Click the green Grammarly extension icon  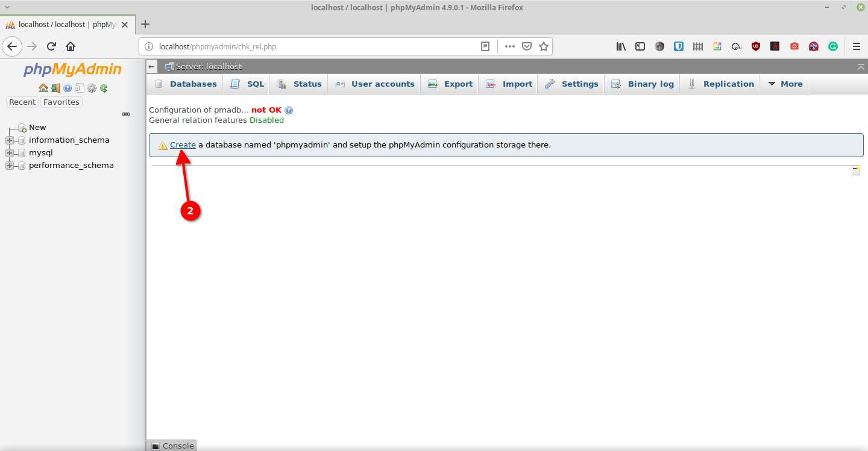pos(833,46)
